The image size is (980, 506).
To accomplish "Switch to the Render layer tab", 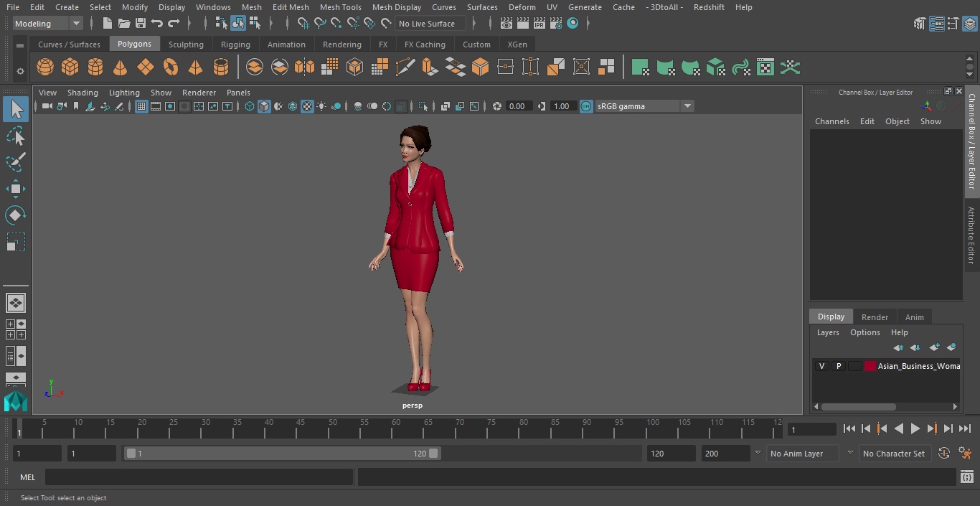I will (x=875, y=317).
